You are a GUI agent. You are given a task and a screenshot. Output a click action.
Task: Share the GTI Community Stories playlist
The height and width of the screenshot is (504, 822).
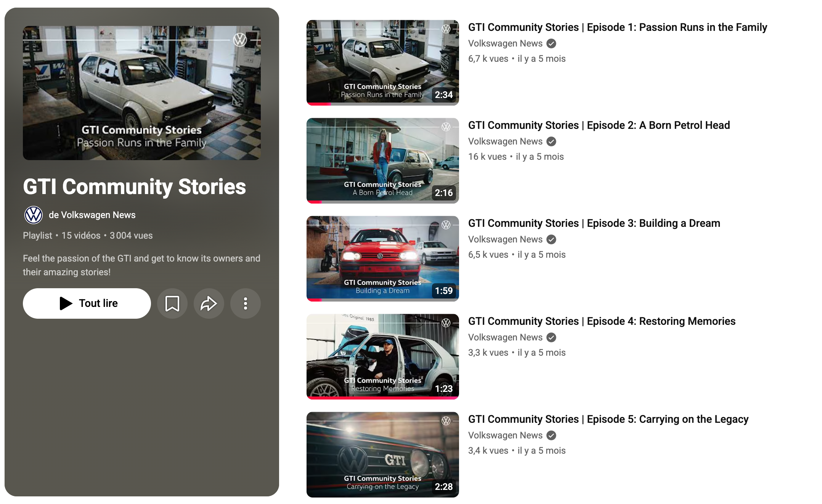coord(209,303)
